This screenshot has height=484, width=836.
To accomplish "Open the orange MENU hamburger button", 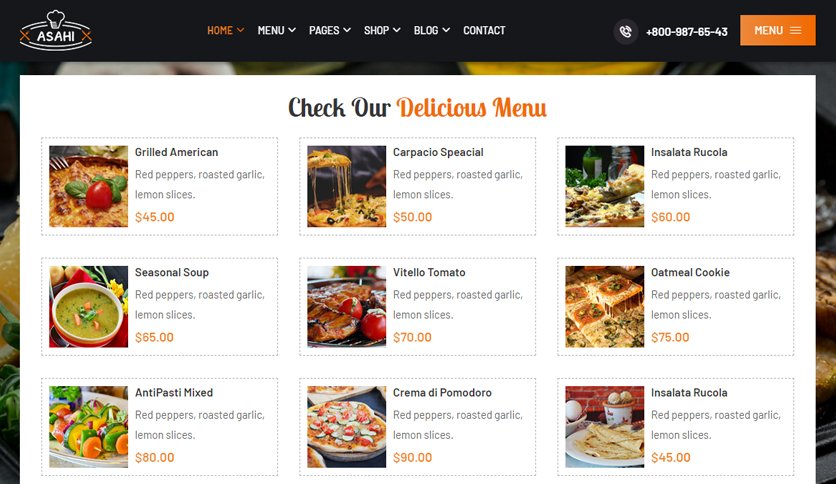I will (x=777, y=30).
